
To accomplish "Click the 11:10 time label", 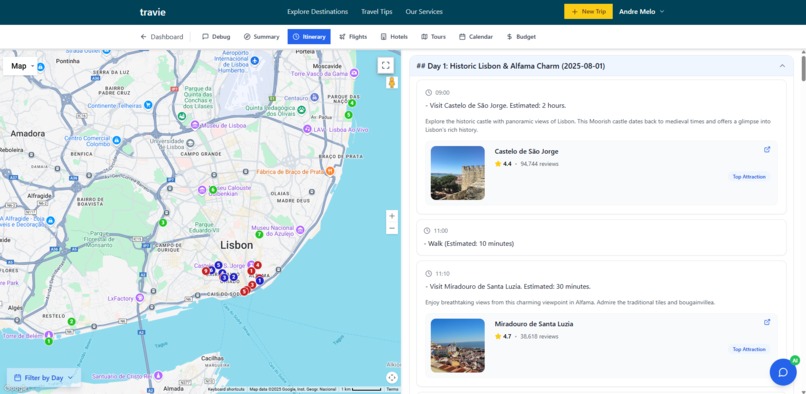I will click(442, 274).
